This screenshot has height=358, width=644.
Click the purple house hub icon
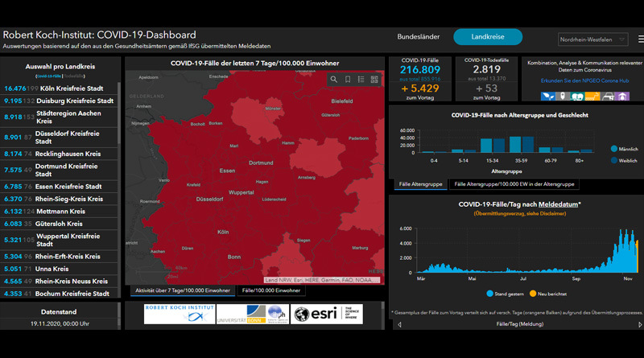622,97
